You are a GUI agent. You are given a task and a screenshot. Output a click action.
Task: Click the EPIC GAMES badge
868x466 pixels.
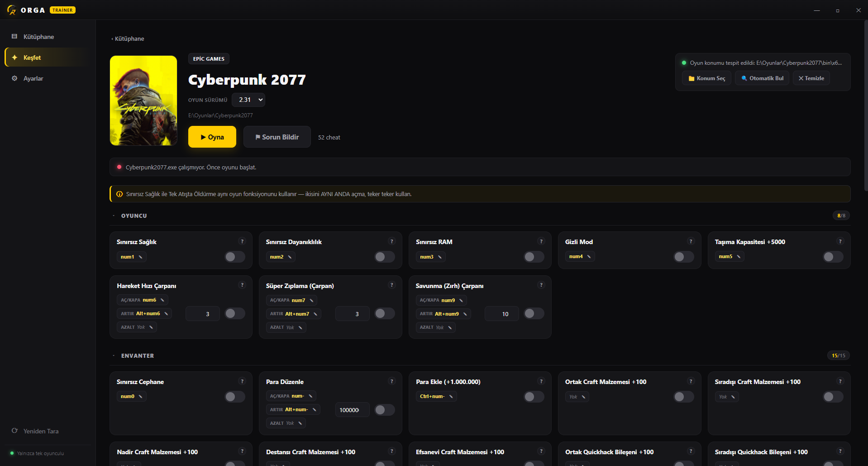pyautogui.click(x=209, y=59)
